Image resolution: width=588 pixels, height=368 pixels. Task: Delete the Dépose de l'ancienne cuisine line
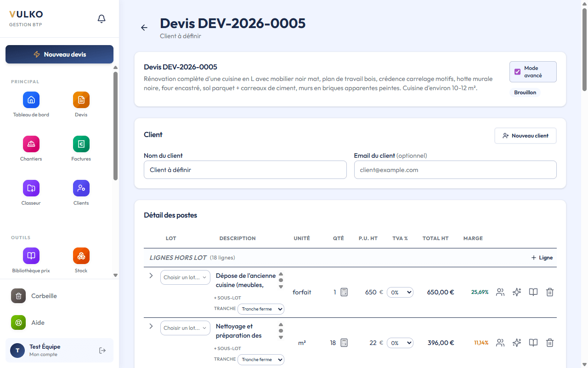[x=550, y=292]
